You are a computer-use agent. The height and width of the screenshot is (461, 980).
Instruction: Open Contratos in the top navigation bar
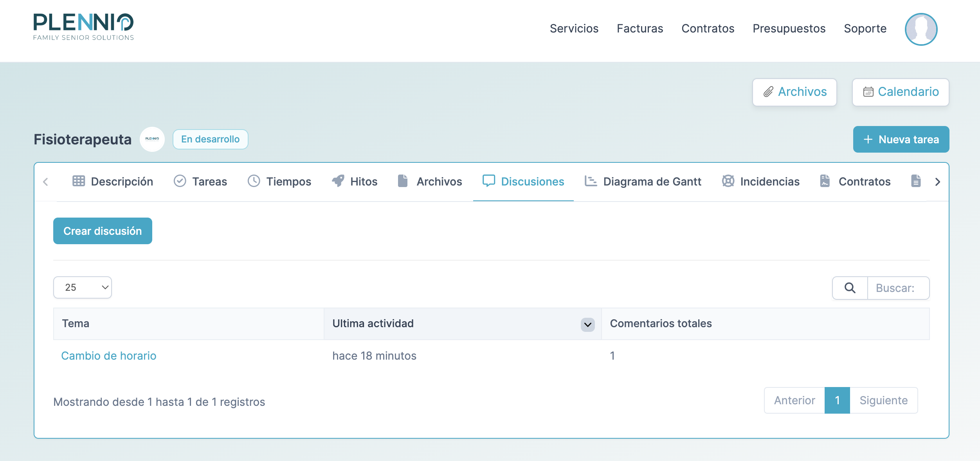pyautogui.click(x=708, y=29)
